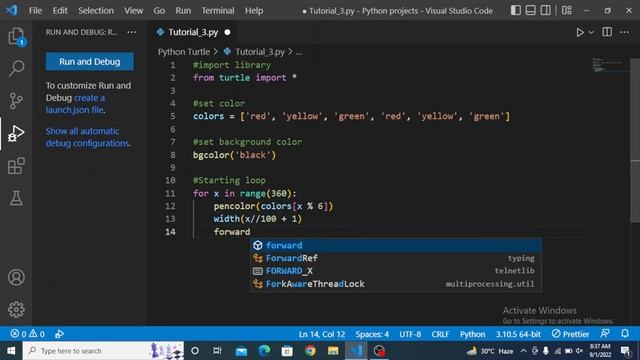
Task: Select the Run and Debug activity icon
Action: click(x=16, y=133)
